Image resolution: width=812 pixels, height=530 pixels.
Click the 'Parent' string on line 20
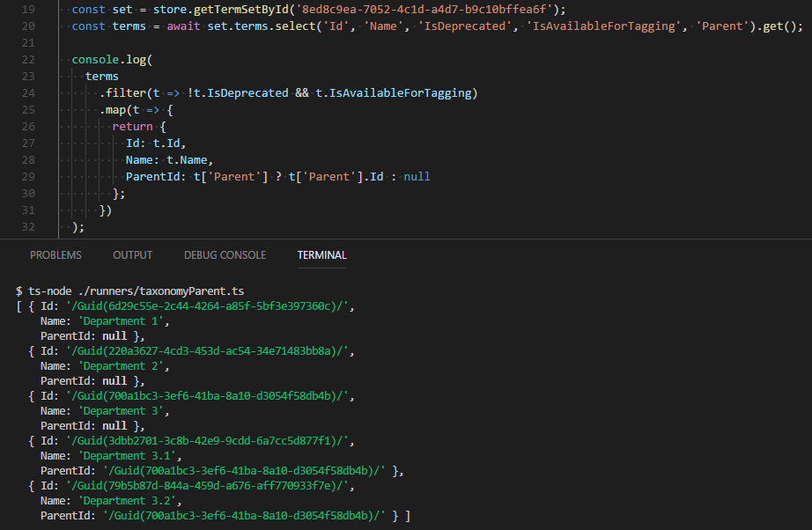pyautogui.click(x=722, y=26)
